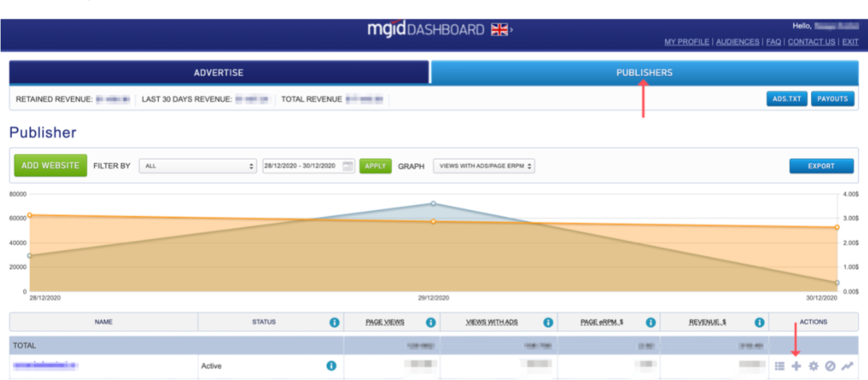Screen dimensions: 868x380
Task: Open the calendar picker icon in date field
Action: coord(347,166)
